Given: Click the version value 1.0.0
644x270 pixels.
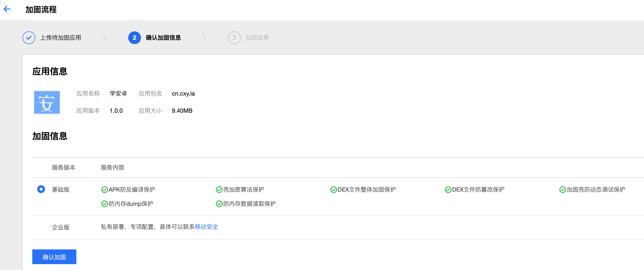Looking at the screenshot, I should 116,110.
